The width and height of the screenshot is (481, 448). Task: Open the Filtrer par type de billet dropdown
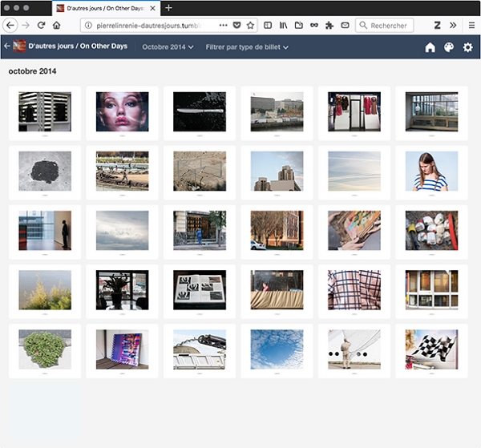(x=247, y=47)
